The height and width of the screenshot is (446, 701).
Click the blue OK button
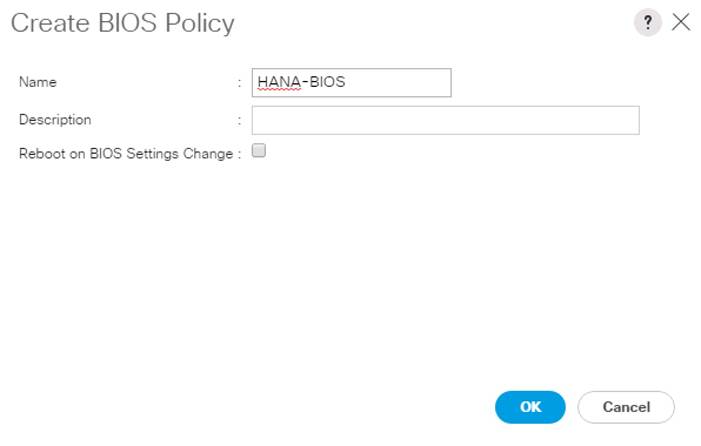point(530,407)
